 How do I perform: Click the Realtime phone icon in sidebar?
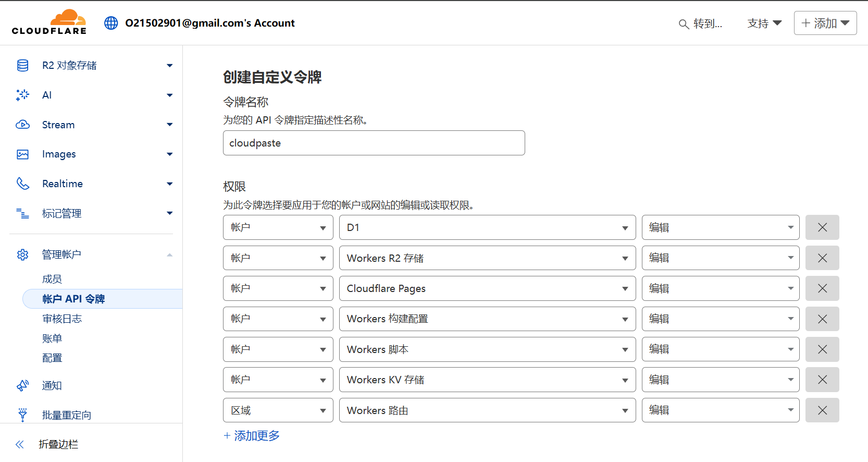[x=22, y=184]
